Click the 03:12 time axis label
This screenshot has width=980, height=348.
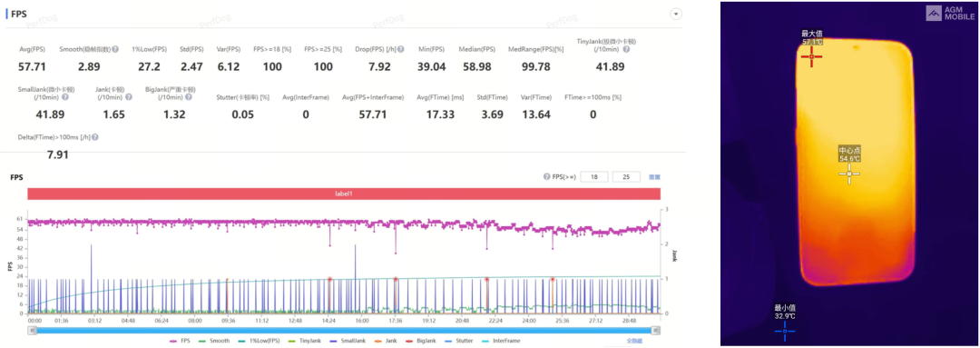[94, 321]
